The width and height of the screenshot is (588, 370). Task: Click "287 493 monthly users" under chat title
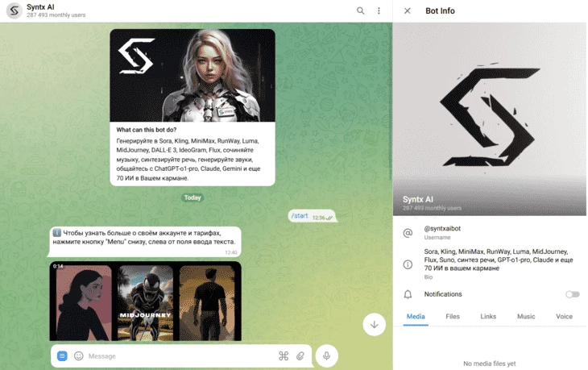click(56, 15)
